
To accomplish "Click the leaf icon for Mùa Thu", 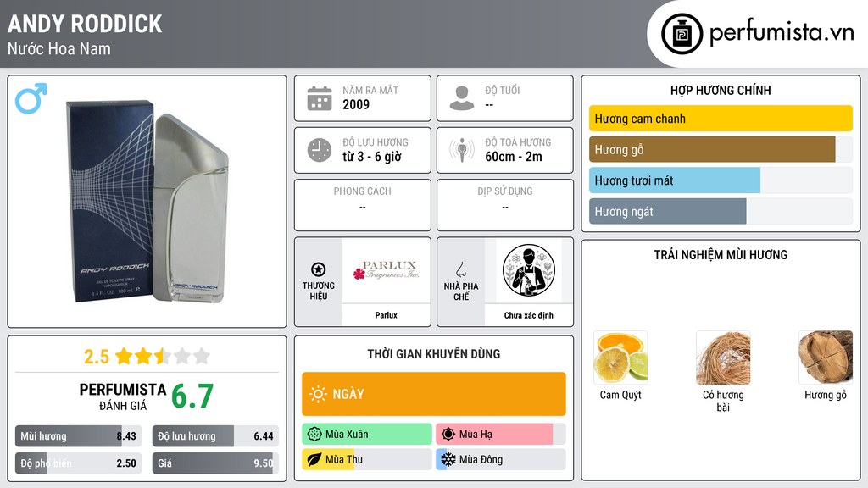I will 314,459.
